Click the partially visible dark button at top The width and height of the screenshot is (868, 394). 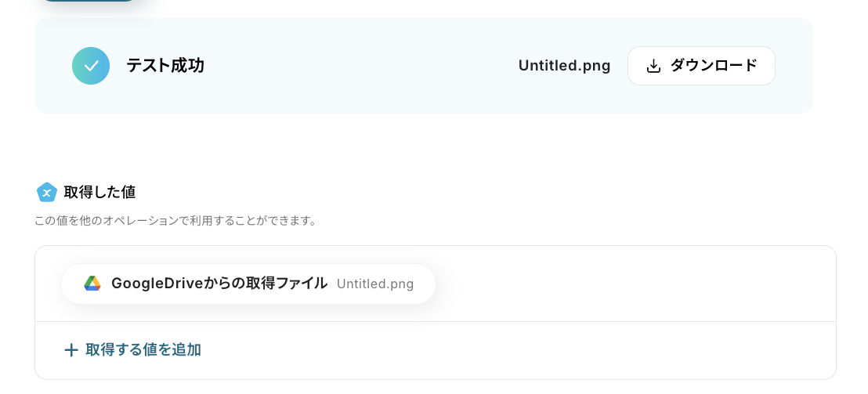(x=88, y=2)
